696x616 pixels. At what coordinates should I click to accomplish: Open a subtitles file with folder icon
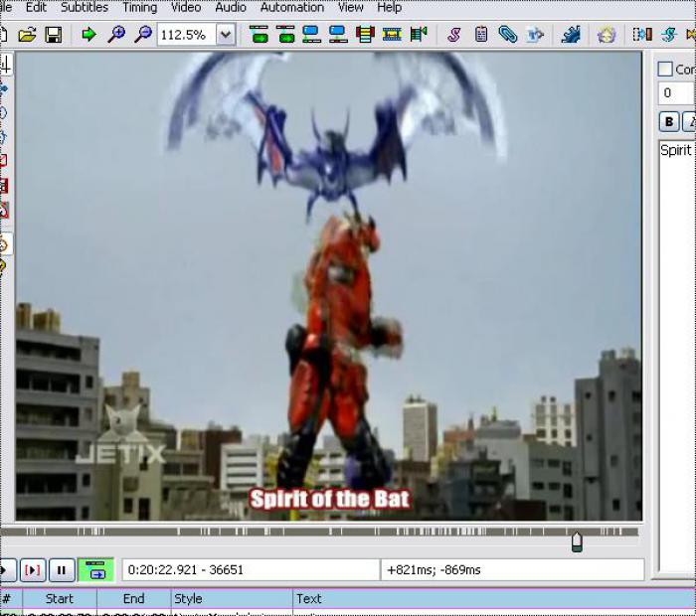[x=27, y=35]
